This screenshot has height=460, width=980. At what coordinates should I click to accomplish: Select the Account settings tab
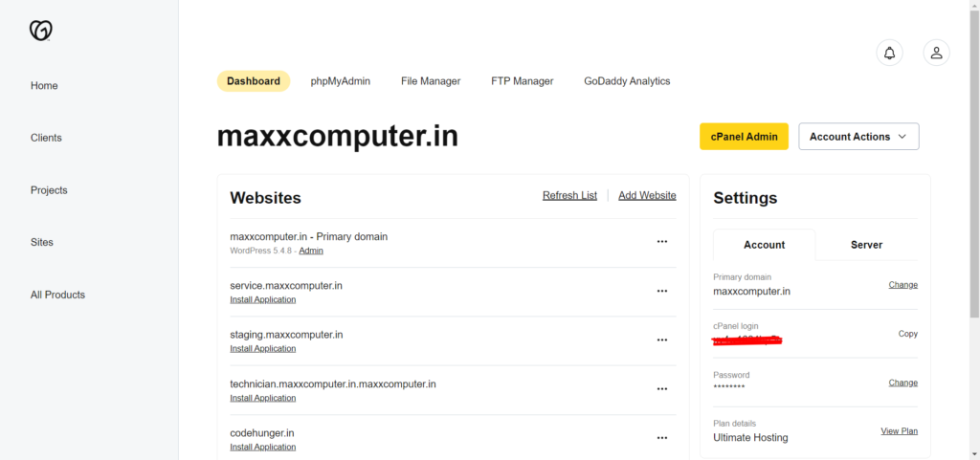coord(765,245)
